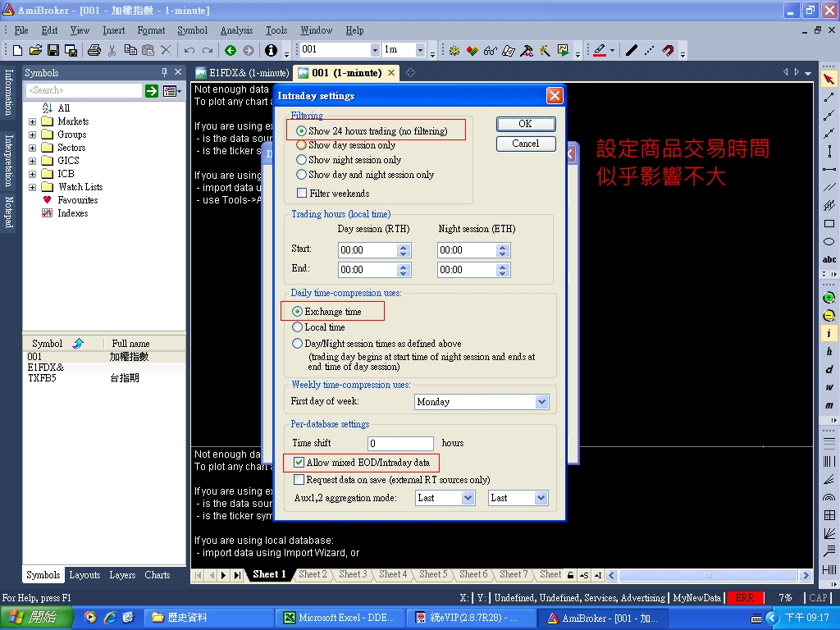This screenshot has height=630, width=840.
Task: Click the Open folder toolbar icon
Action: click(x=35, y=50)
